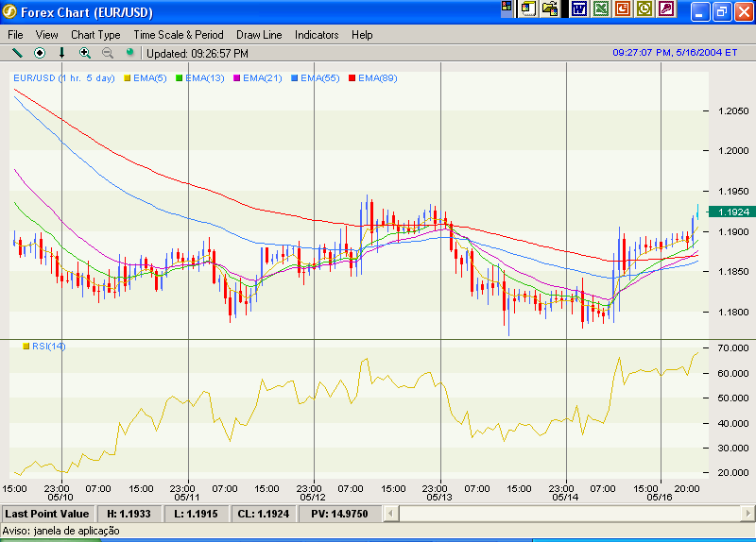
Task: Click the 1.1800 price axis label
Action: click(733, 313)
